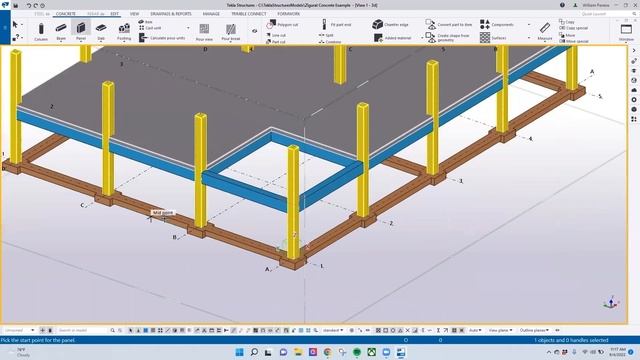Switch to the STEEL ribbon tab
Screen dimensions: 640x360
(42, 14)
